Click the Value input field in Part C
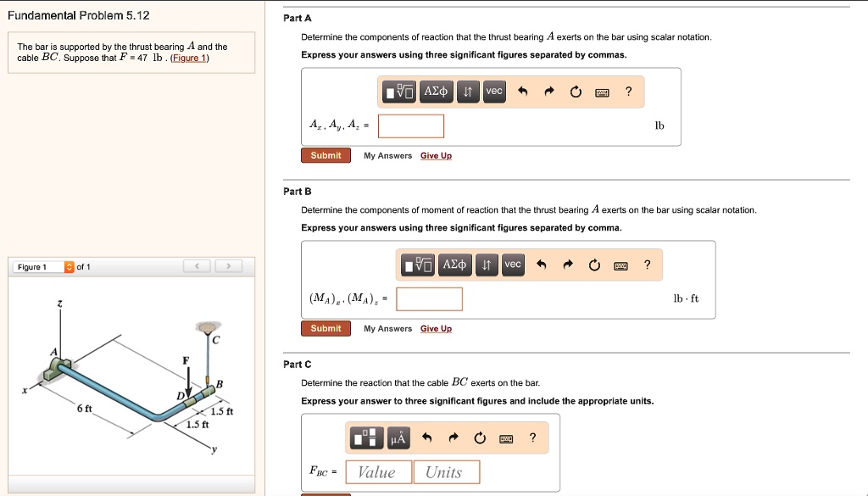This screenshot has height=496, width=868. tap(377, 471)
